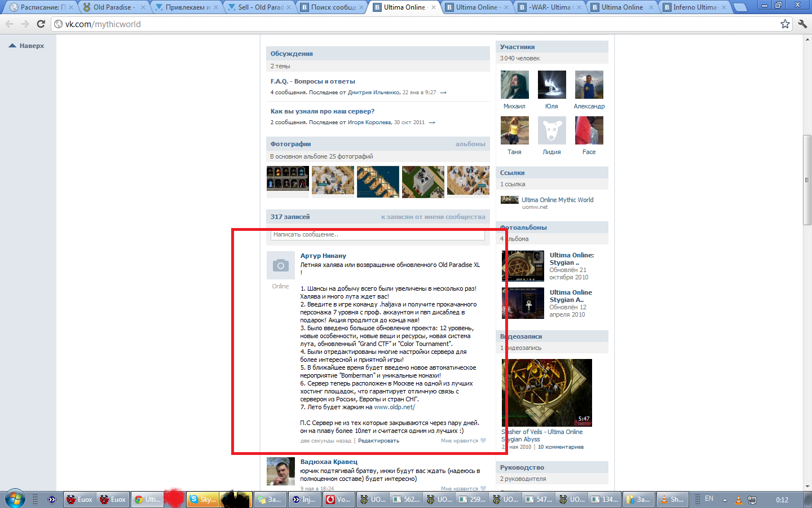Show hidden tray icons arrow
812x508 pixels.
coord(725,500)
